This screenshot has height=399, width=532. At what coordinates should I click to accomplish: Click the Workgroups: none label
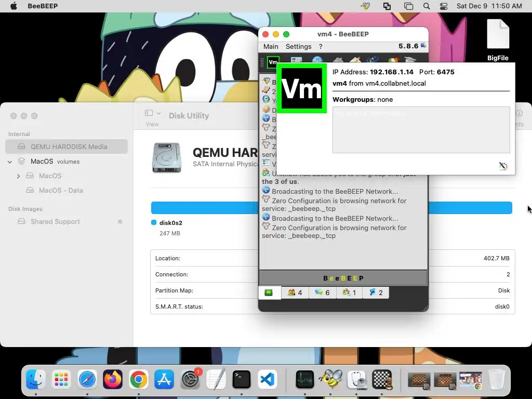[x=363, y=100]
